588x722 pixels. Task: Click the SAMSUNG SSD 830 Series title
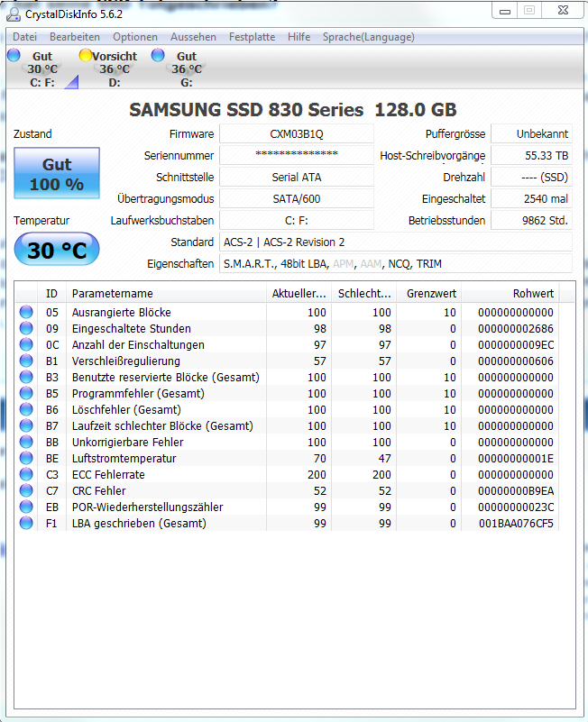(292, 110)
